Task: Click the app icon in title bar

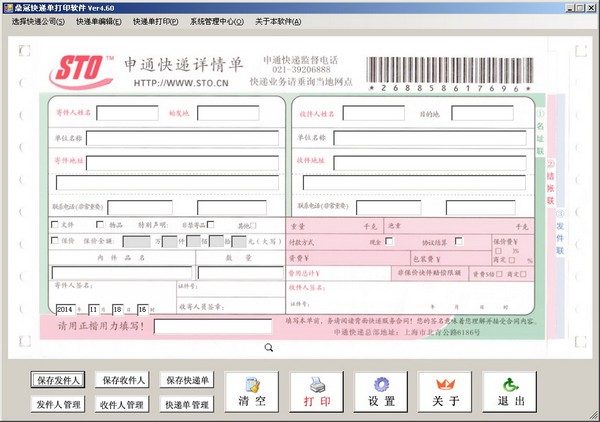Action: pyautogui.click(x=8, y=8)
